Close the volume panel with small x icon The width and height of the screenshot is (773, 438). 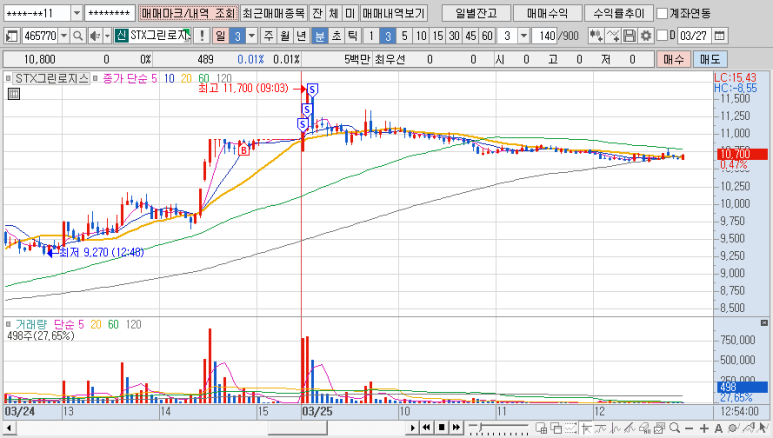764,323
